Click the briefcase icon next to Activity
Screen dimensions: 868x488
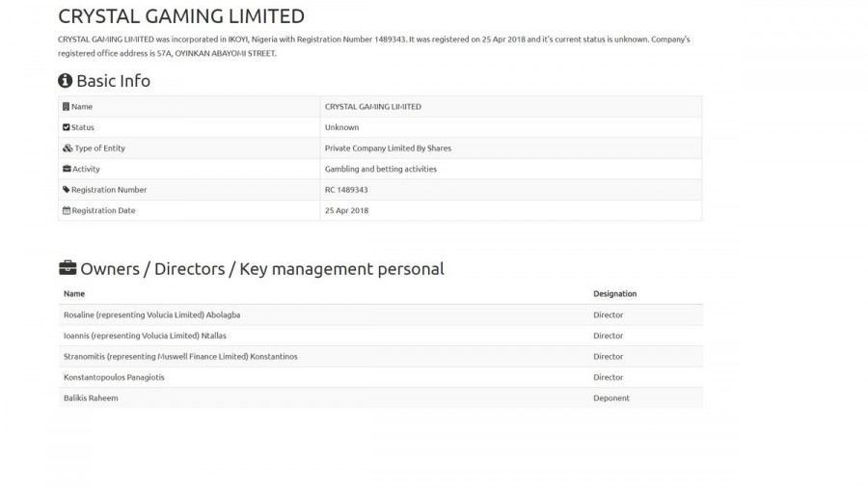point(67,169)
